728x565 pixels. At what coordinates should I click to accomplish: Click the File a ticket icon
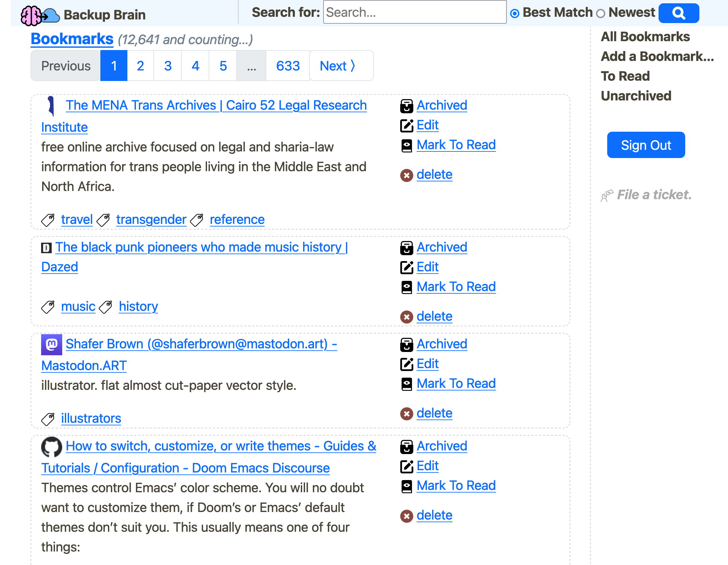[x=606, y=195]
